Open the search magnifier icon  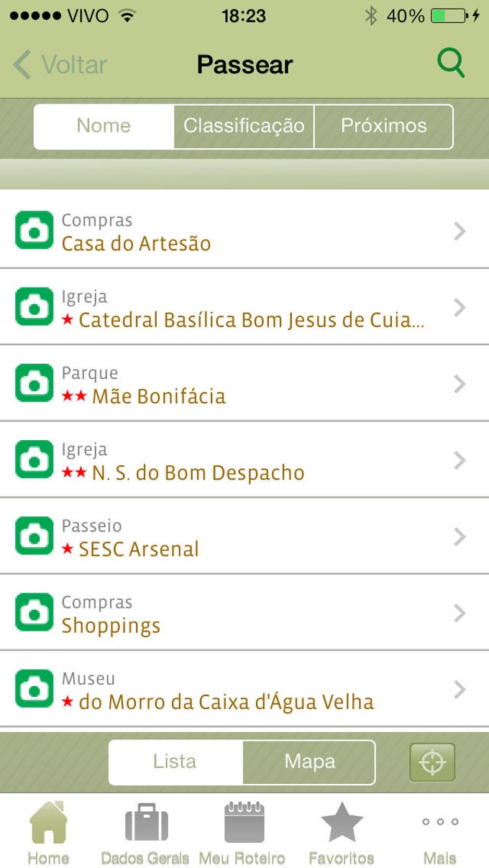[451, 63]
